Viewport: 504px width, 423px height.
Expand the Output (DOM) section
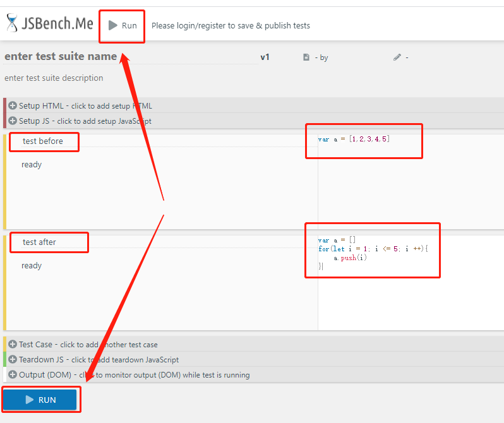pos(255,374)
